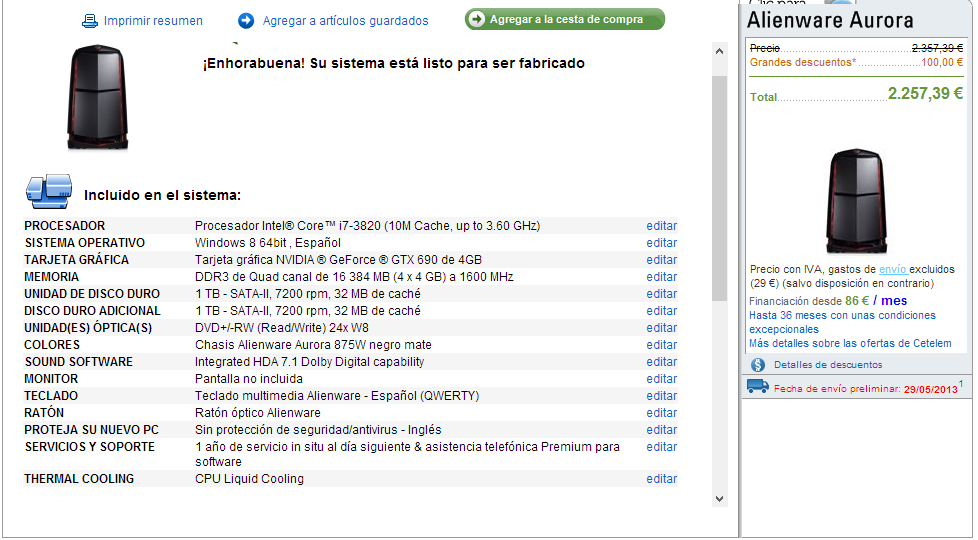Click the envío link in price note

pos(893,269)
